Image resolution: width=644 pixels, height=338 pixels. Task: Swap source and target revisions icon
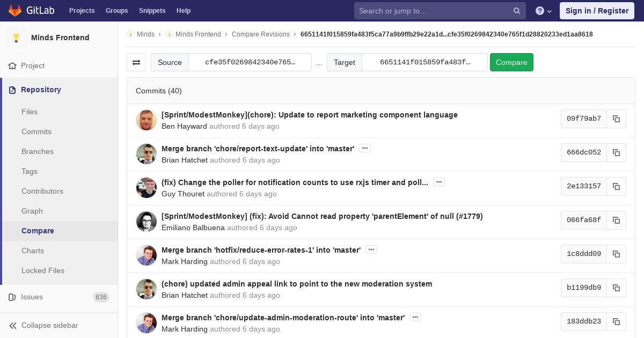(136, 62)
